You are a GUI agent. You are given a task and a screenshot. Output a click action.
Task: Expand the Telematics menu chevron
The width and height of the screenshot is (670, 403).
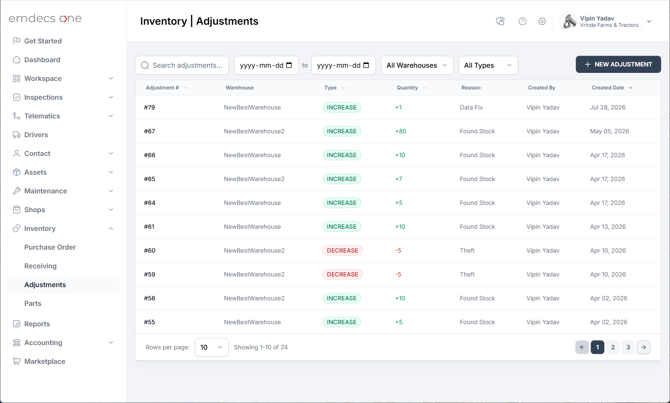(x=111, y=116)
